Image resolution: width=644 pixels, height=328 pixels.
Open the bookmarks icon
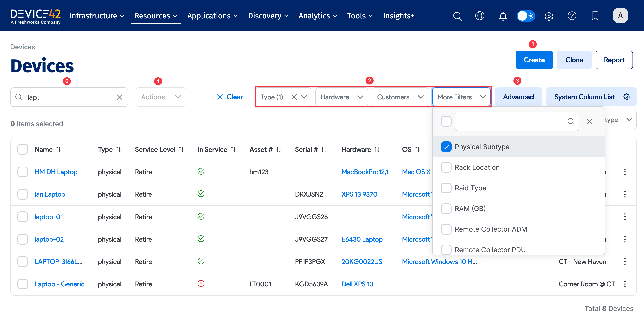coord(595,16)
